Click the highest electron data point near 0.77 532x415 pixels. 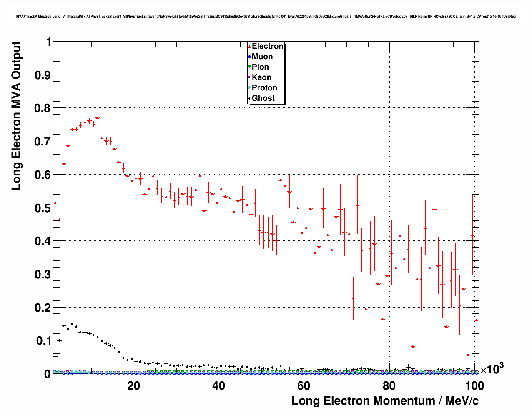click(x=98, y=118)
